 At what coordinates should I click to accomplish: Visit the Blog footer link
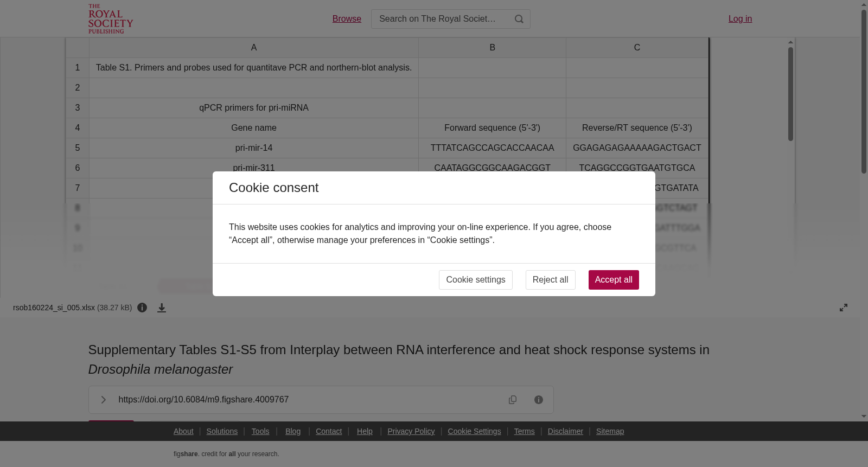click(293, 431)
